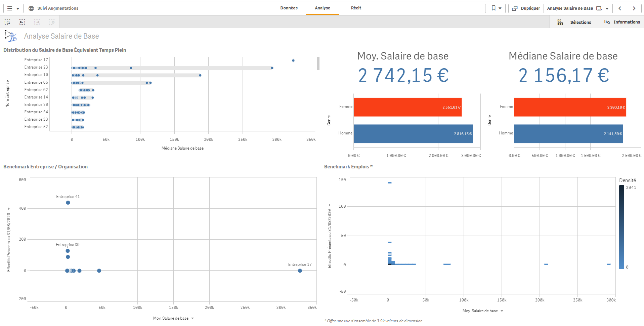Open the bookmarks menu
The image size is (644, 326).
(495, 8)
